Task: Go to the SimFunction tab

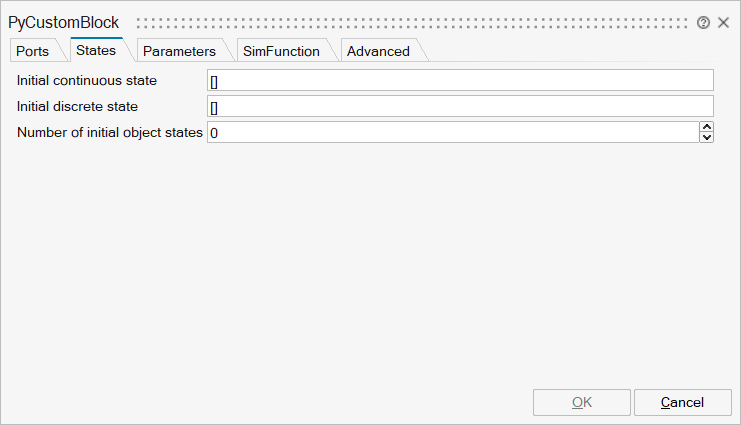Action: 281,51
